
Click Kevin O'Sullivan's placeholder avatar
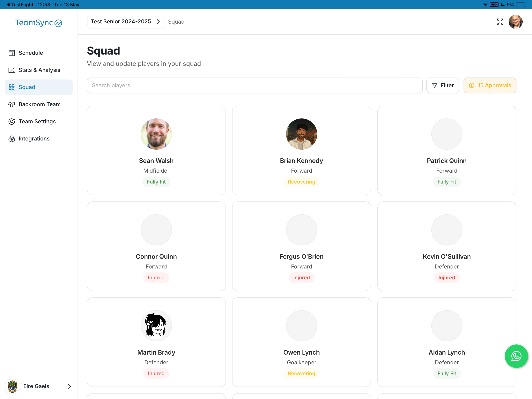[447, 230]
